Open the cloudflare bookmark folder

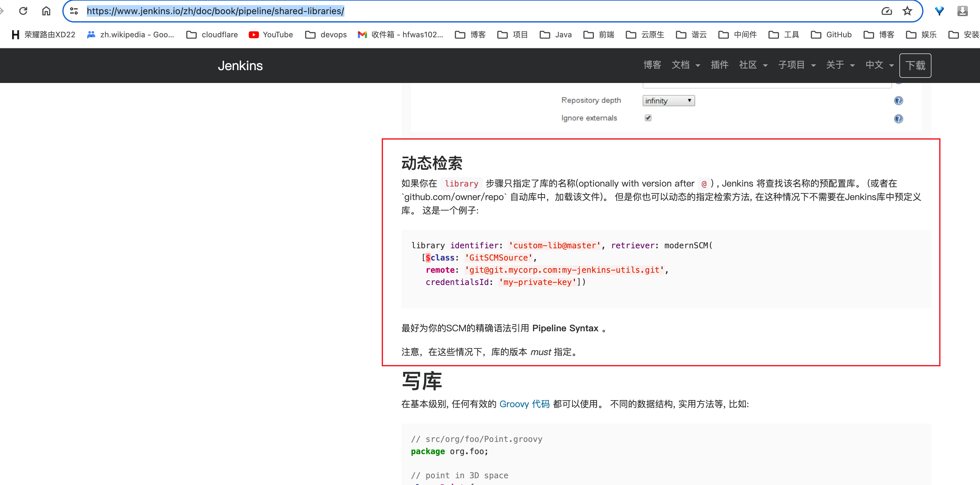212,35
